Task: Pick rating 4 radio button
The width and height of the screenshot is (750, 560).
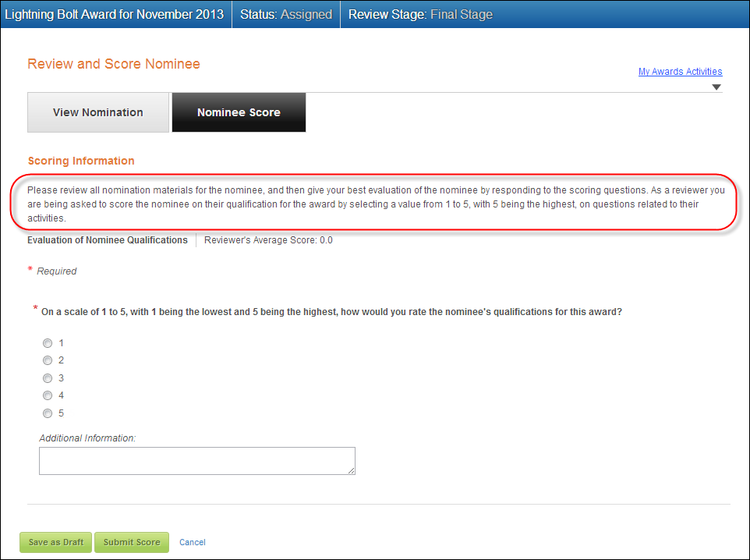Action: pyautogui.click(x=48, y=395)
